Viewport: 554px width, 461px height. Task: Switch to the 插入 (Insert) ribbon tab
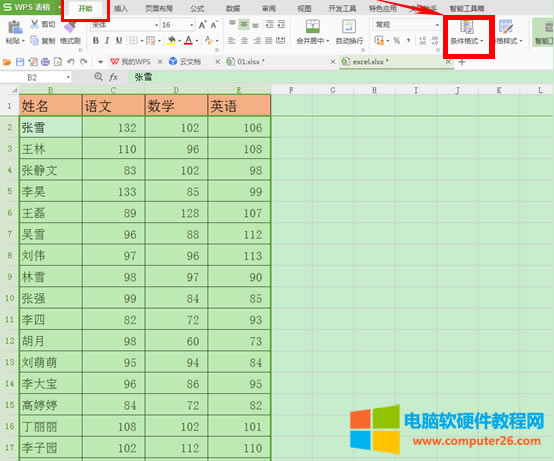click(121, 8)
